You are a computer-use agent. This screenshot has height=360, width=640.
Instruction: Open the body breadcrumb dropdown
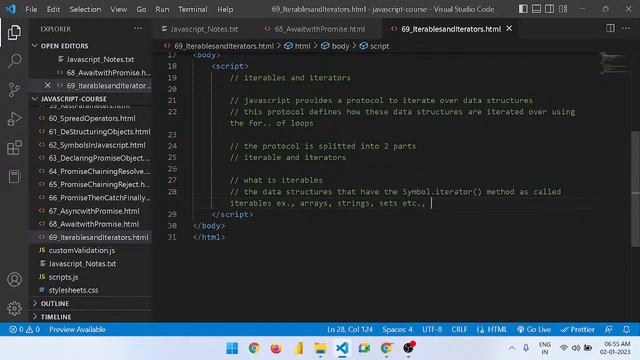[x=335, y=46]
